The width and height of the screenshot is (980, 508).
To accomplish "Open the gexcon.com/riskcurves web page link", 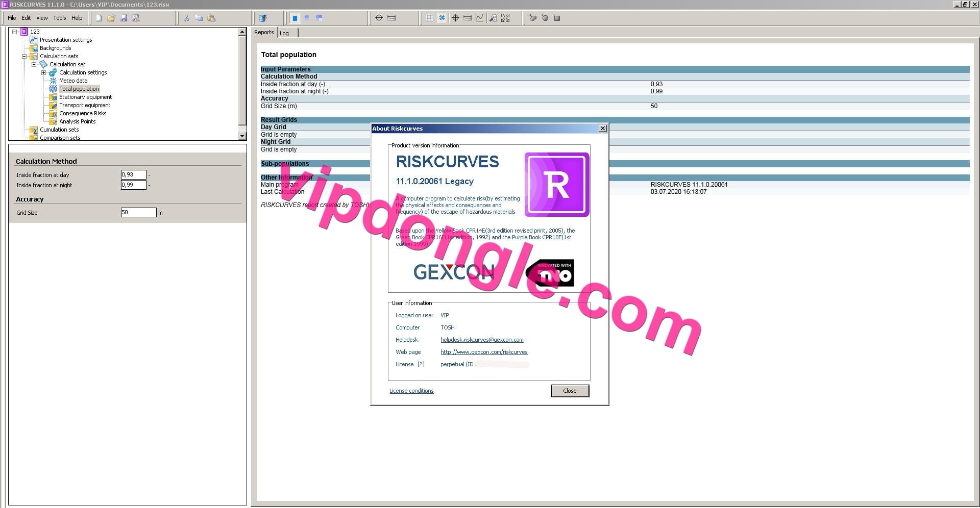I will coord(484,352).
